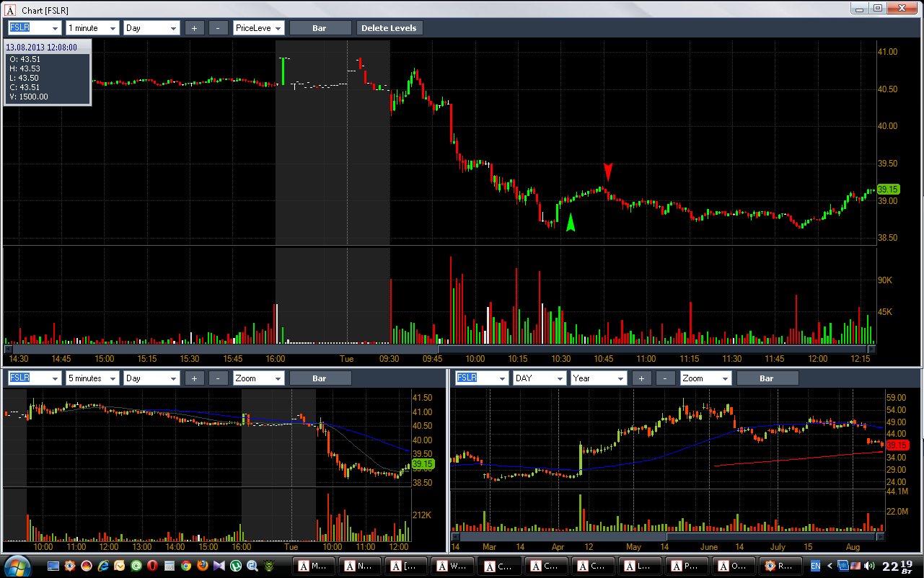
Task: Click the 'V: 1500.00' volume value
Action: tap(29, 97)
